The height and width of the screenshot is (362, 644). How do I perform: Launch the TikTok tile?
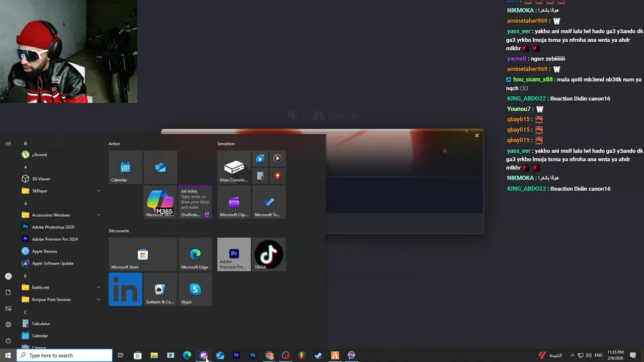coord(269,254)
